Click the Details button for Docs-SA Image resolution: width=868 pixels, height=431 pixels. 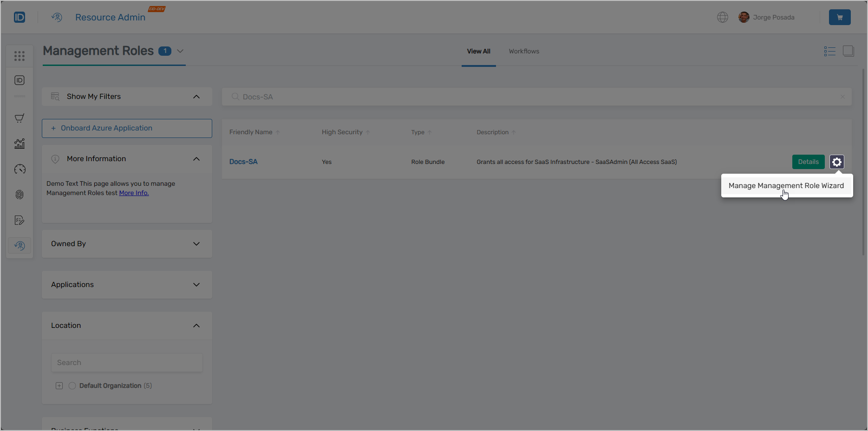coord(808,162)
